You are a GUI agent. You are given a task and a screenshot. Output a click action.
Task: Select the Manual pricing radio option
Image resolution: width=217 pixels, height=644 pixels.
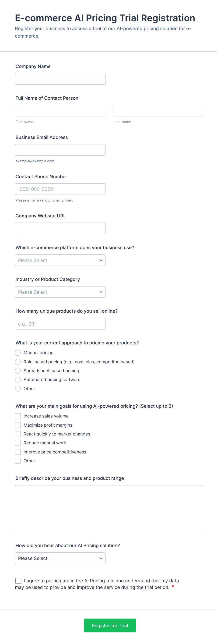point(18,353)
